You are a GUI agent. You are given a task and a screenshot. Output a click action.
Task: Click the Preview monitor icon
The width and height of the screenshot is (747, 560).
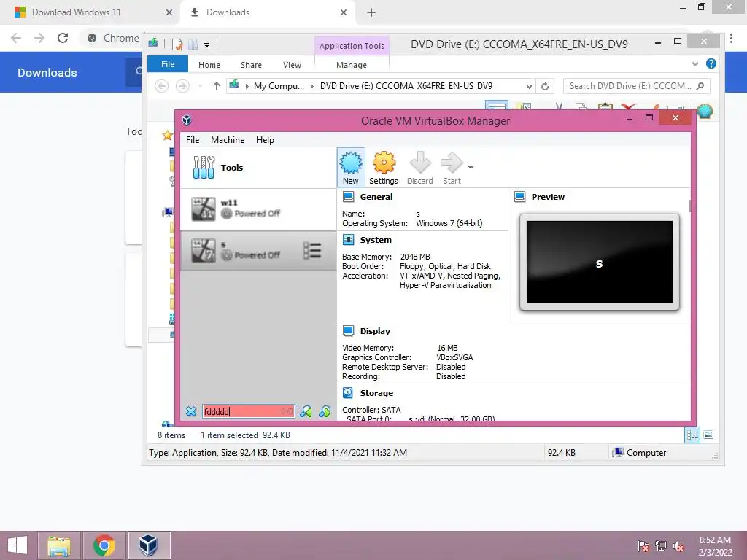pos(519,197)
